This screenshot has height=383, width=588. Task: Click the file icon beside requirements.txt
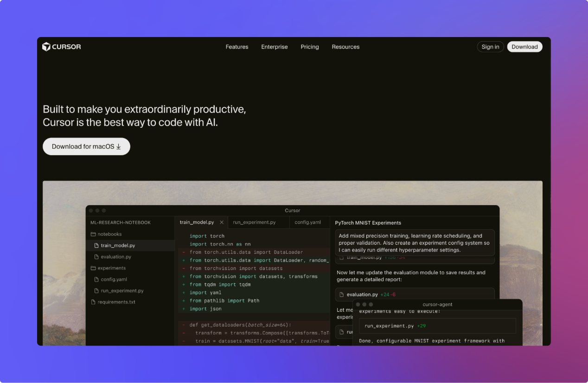click(93, 302)
